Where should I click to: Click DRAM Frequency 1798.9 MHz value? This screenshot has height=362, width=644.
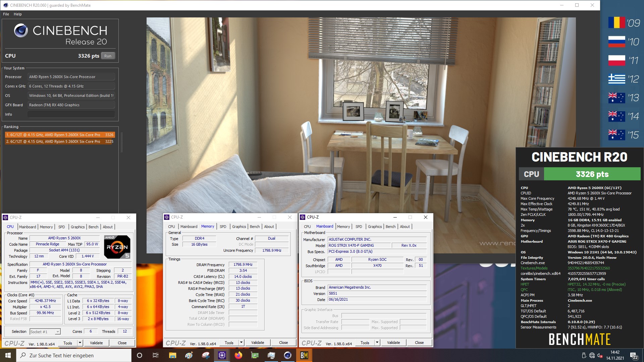[x=243, y=265]
